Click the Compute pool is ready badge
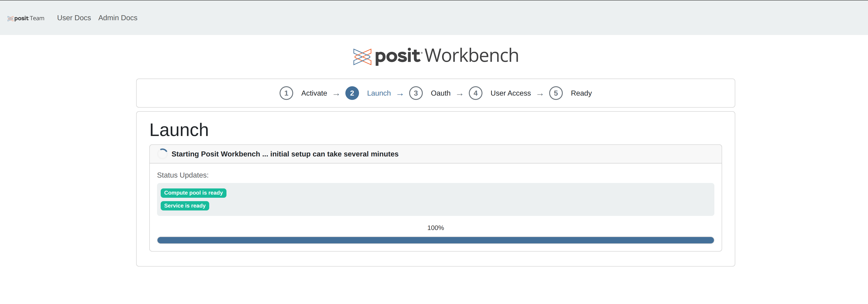Image resolution: width=868 pixels, height=304 pixels. 193,193
